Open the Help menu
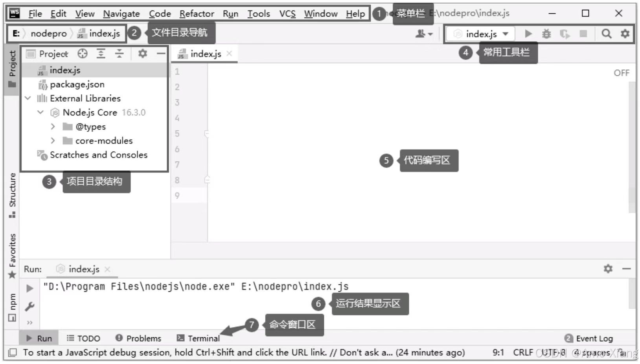The image size is (640, 364). pyautogui.click(x=355, y=14)
